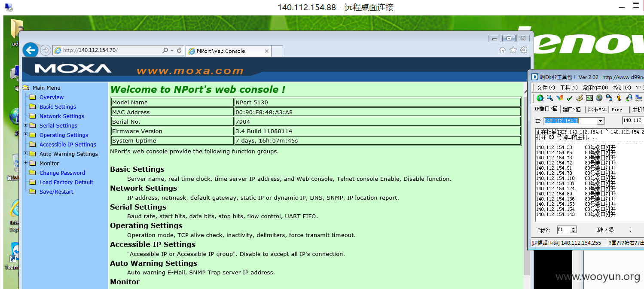The image size is (644, 289).
Task: Click the D logo icon in toolkit title bar
Action: (535, 77)
